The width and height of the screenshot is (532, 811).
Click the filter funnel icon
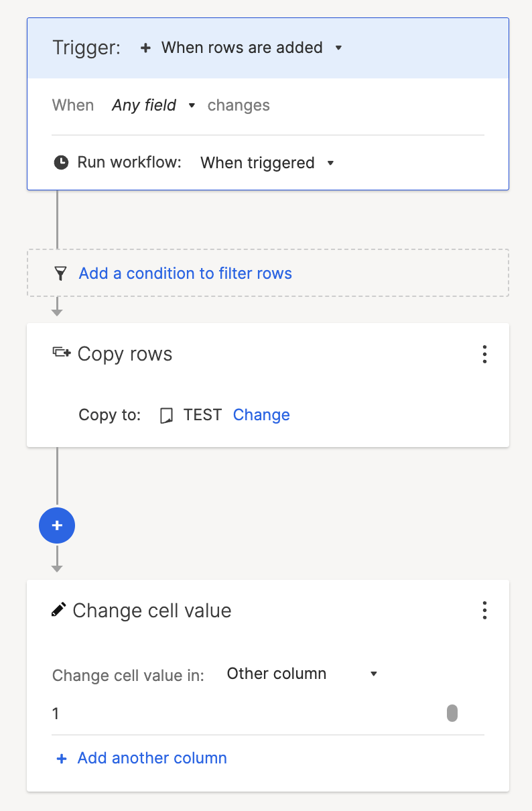[60, 273]
